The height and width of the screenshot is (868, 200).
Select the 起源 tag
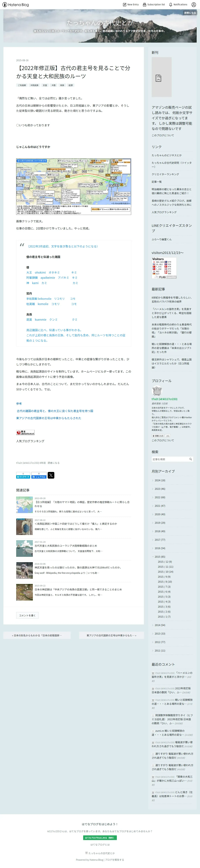[70, 85]
